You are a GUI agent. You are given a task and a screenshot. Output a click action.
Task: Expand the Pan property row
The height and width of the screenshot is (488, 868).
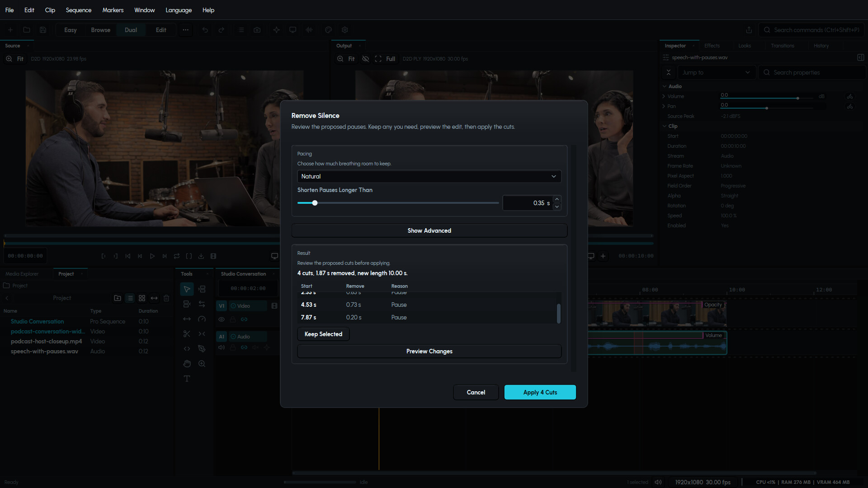[664, 106]
